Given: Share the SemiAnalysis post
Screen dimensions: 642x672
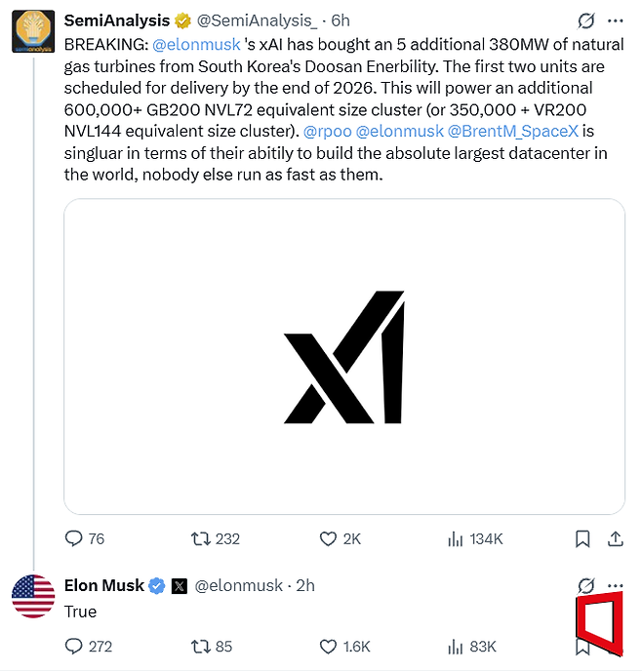Looking at the screenshot, I should [x=616, y=538].
